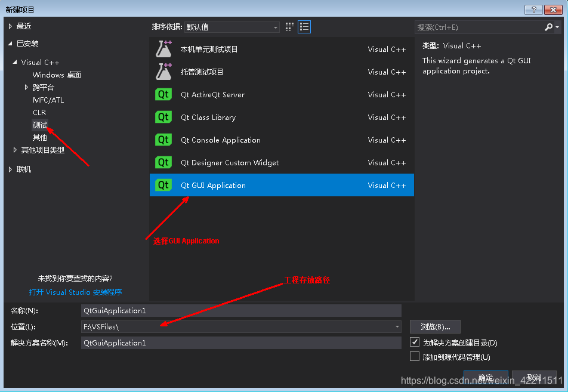Select 本机单元测试项目 template text

[209, 50]
